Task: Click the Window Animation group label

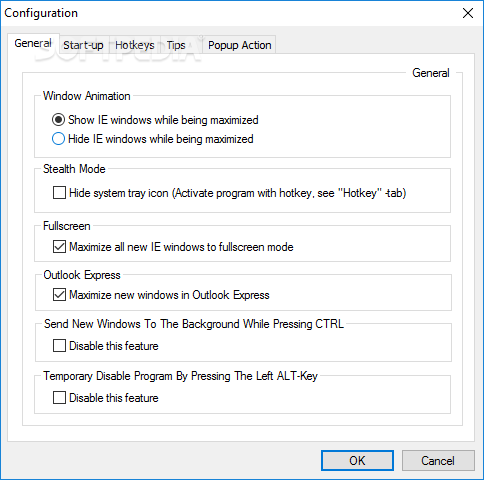Action: [87, 96]
